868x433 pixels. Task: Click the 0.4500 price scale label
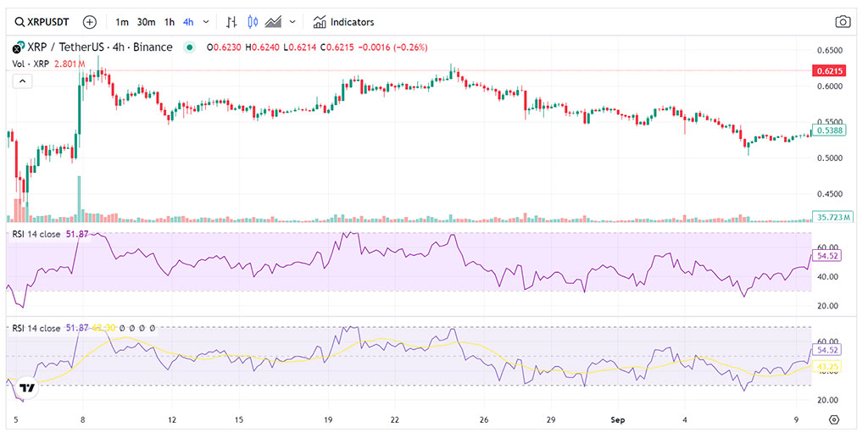pyautogui.click(x=829, y=194)
